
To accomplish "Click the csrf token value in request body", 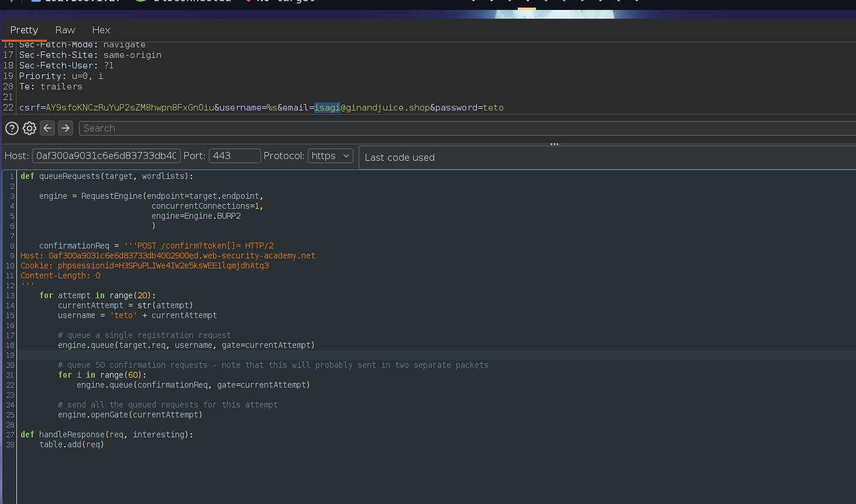I will point(130,108).
